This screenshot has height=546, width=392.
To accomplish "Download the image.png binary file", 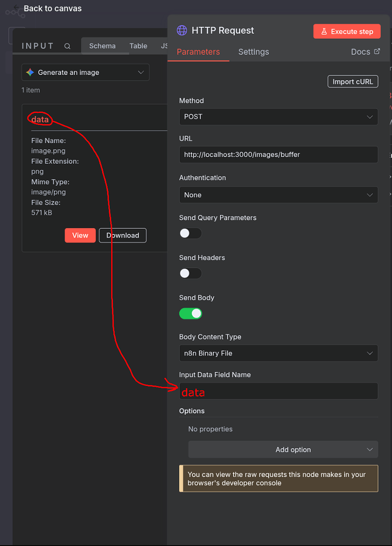I will point(122,235).
